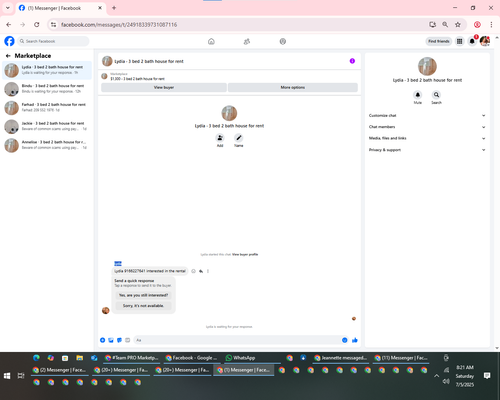Click the Aa message input box

click(238, 340)
